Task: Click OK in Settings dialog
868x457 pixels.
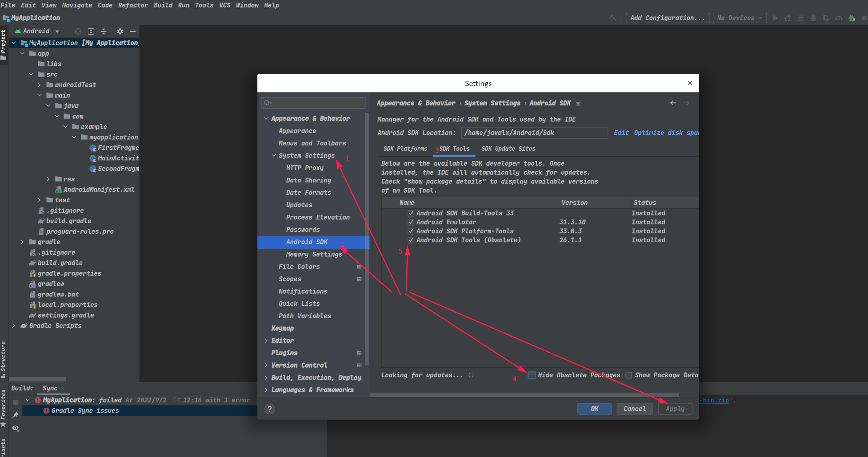Action: [x=595, y=409]
